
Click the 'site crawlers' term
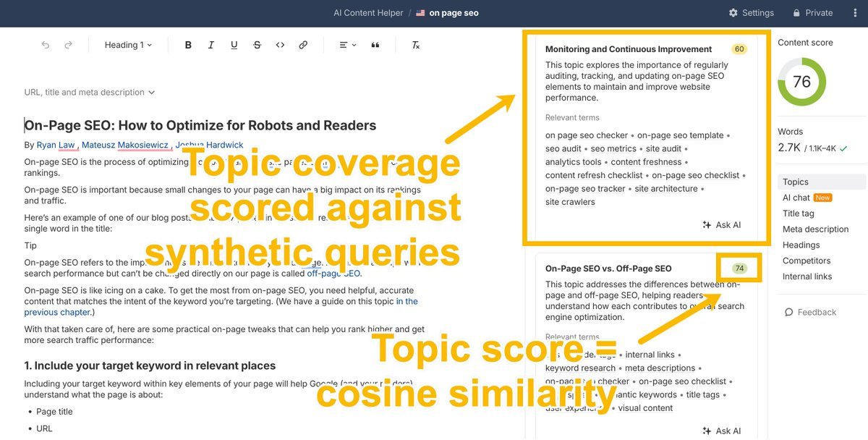pos(570,202)
